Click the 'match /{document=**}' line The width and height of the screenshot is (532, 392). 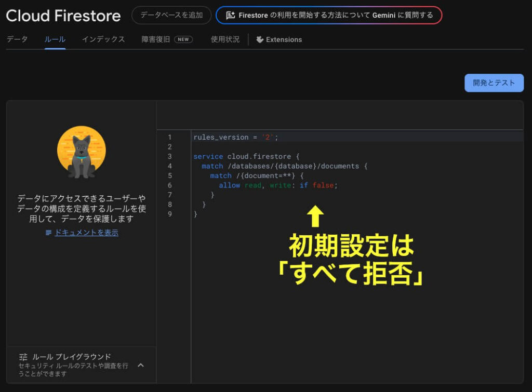(x=257, y=175)
